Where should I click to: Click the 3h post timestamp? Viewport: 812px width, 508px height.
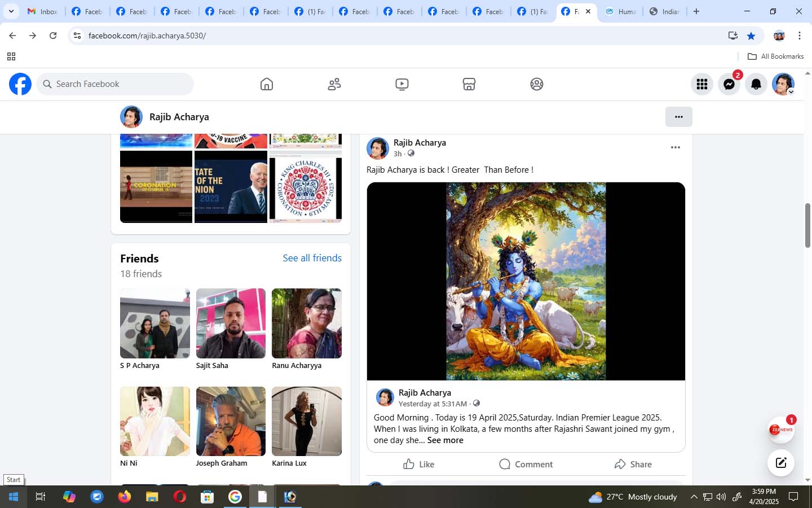coord(398,154)
